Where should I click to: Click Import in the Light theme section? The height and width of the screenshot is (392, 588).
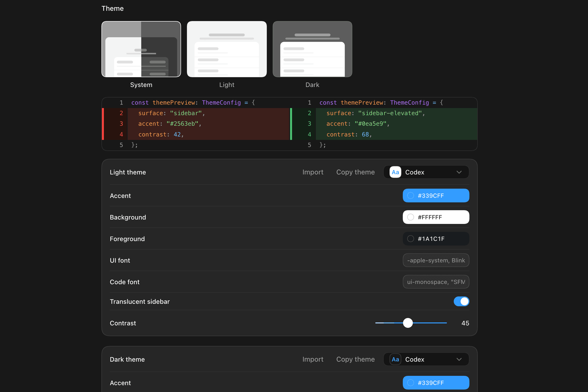coord(313,172)
